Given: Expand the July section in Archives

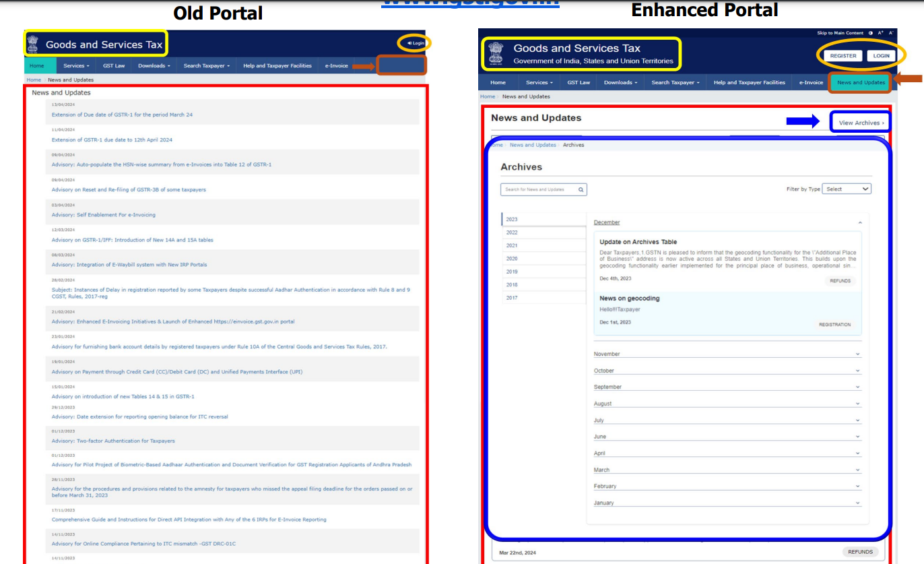Looking at the screenshot, I should 727,420.
